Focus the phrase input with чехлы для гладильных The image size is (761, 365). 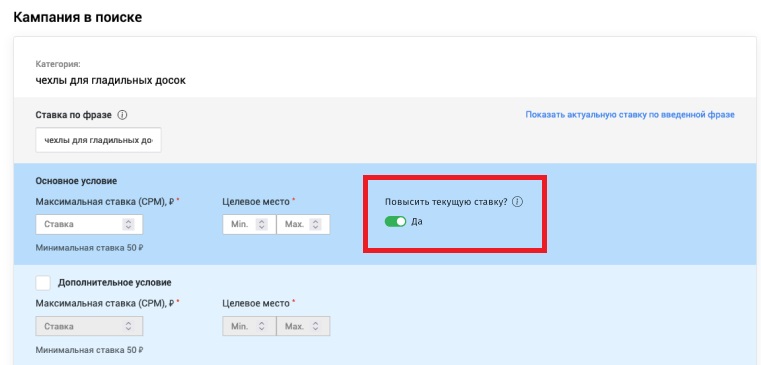click(99, 140)
